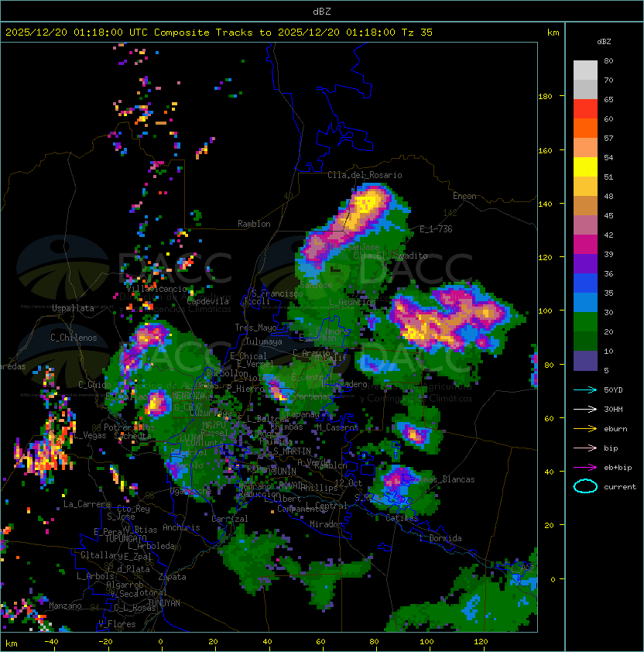Click the 180 km vertical axis tick

(545, 97)
